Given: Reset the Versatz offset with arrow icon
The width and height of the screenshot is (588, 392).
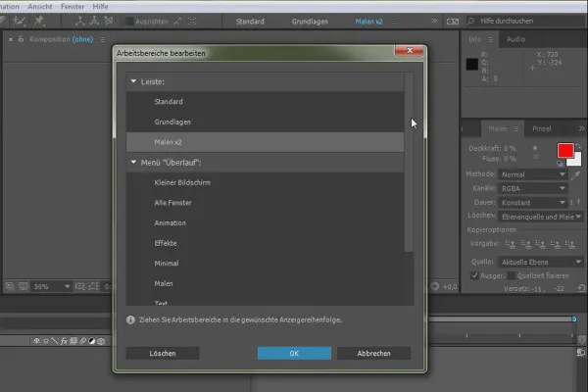Looking at the screenshot, I should point(581,288).
